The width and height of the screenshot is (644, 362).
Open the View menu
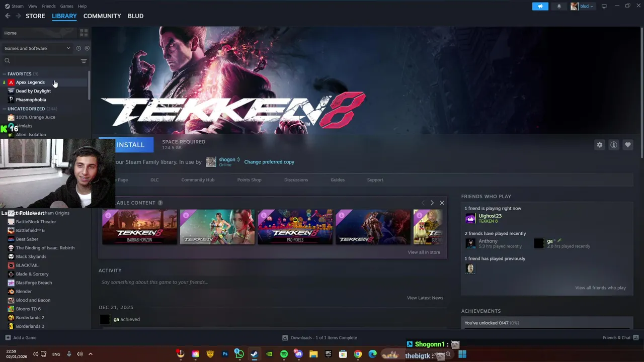[33, 6]
